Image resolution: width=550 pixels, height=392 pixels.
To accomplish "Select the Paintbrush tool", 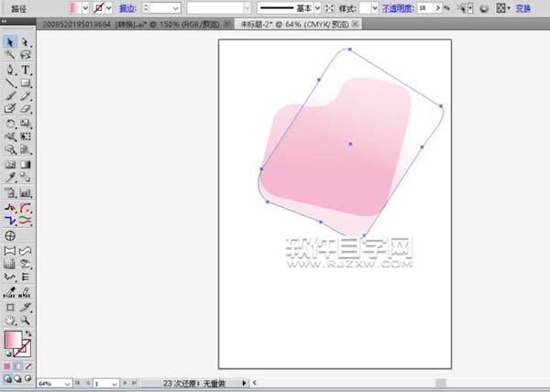I will point(10,95).
